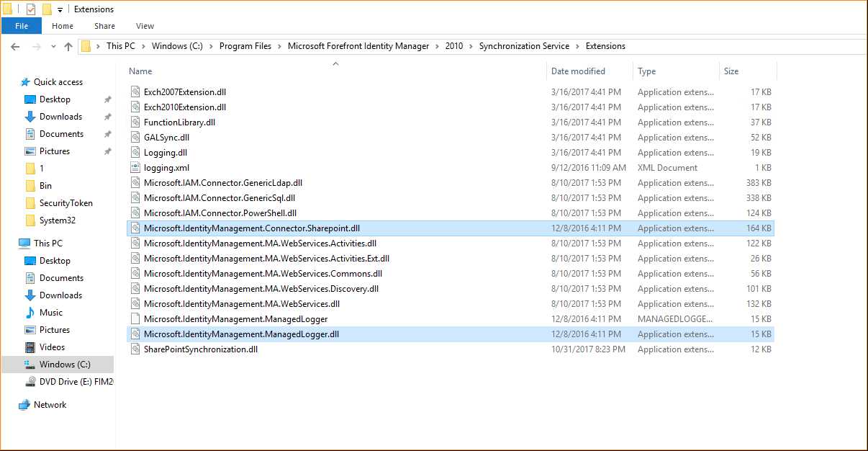Click the FunctionLibrary.dll file icon
This screenshot has width=868, height=451.
[x=136, y=122]
